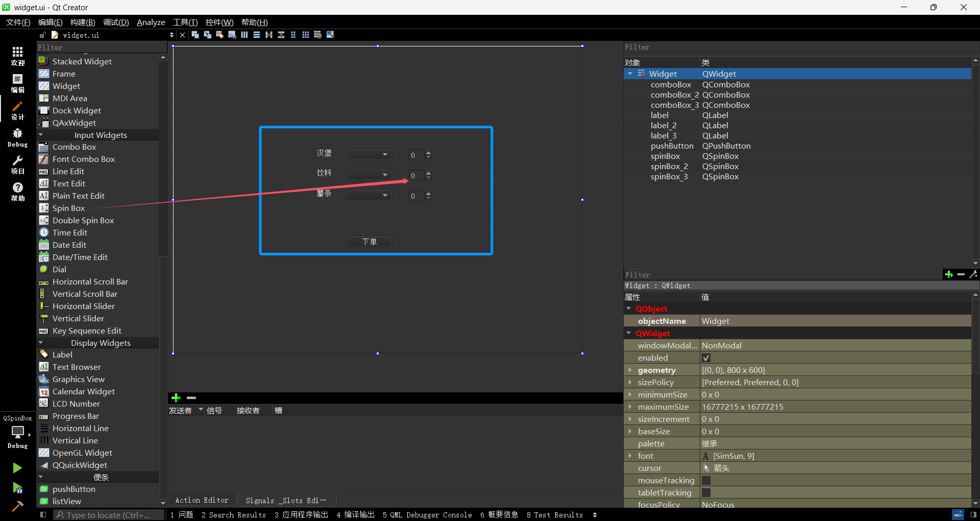Image resolution: width=980 pixels, height=521 pixels.
Task: Close widget.ui document with the X icon
Action: click(x=182, y=35)
